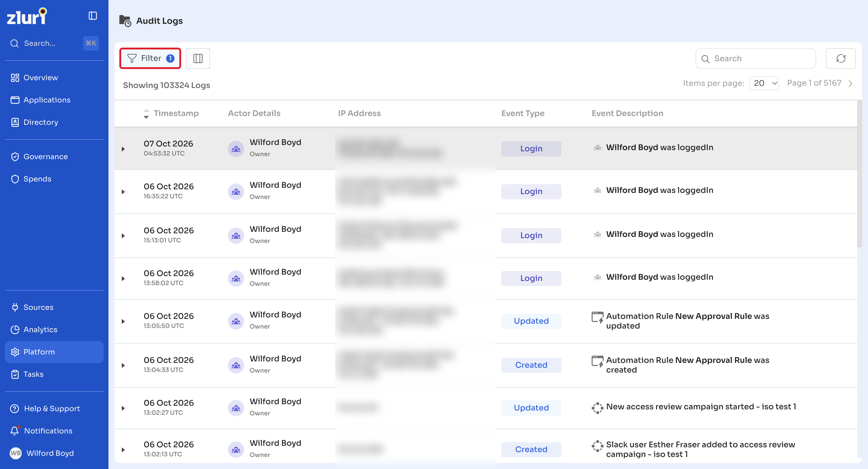Open the Filter button
868x469 pixels.
[150, 58]
